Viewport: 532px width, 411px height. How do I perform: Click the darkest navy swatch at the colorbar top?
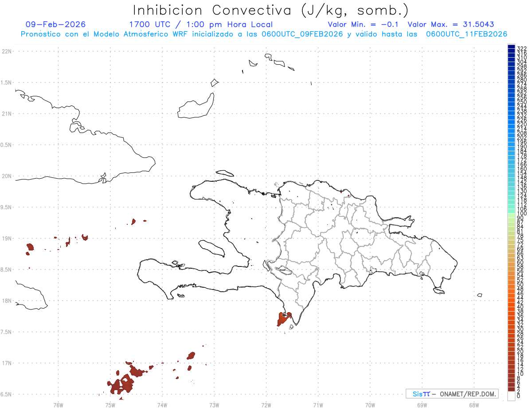[x=511, y=47]
